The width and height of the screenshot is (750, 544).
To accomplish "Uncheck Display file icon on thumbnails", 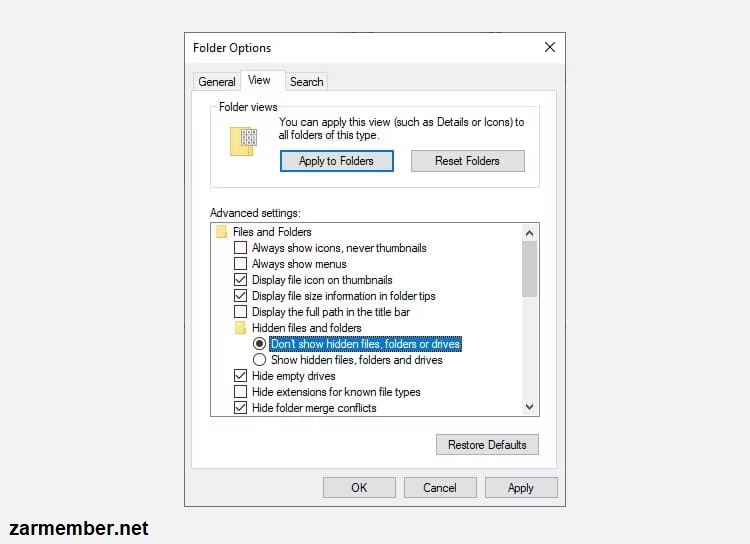I will [240, 280].
